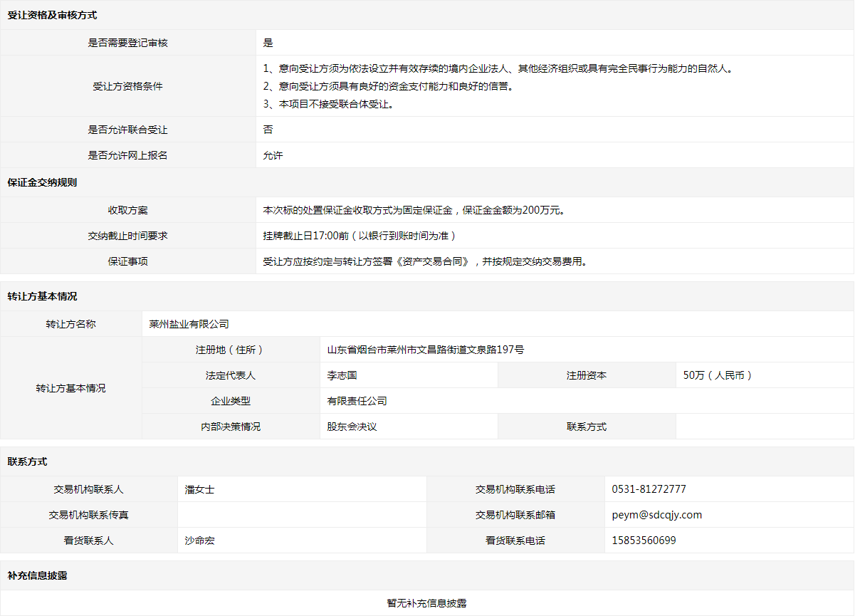Click the label 看货联系电话
Image resolution: width=855 pixels, height=616 pixels.
tap(515, 541)
